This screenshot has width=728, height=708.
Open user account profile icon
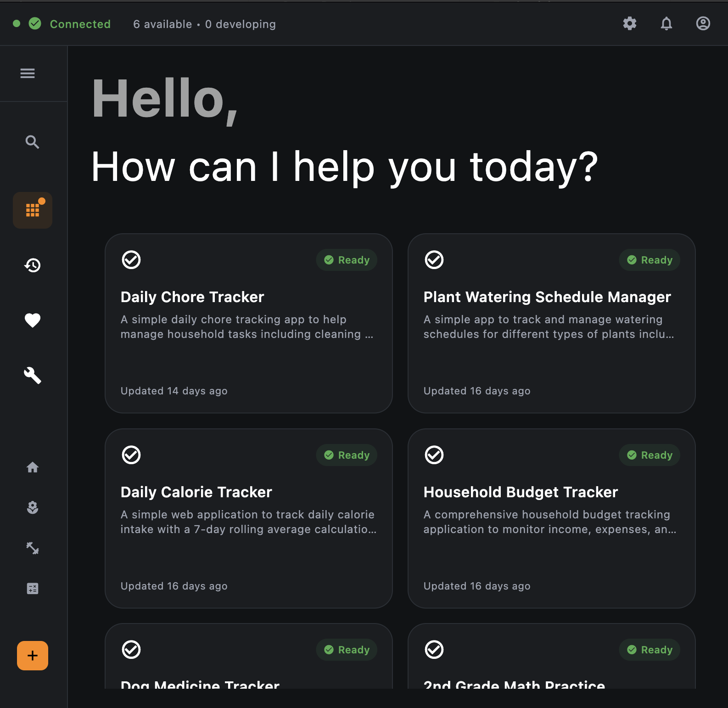[x=703, y=23]
